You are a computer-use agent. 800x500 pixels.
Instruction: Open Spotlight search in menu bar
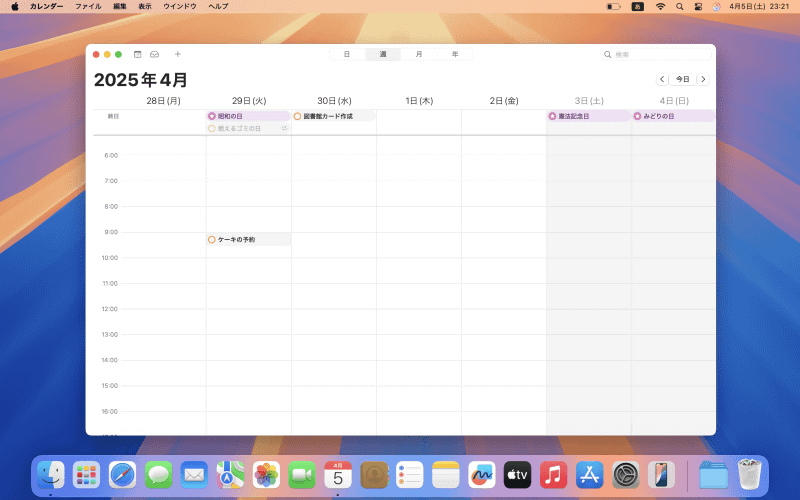[680, 7]
